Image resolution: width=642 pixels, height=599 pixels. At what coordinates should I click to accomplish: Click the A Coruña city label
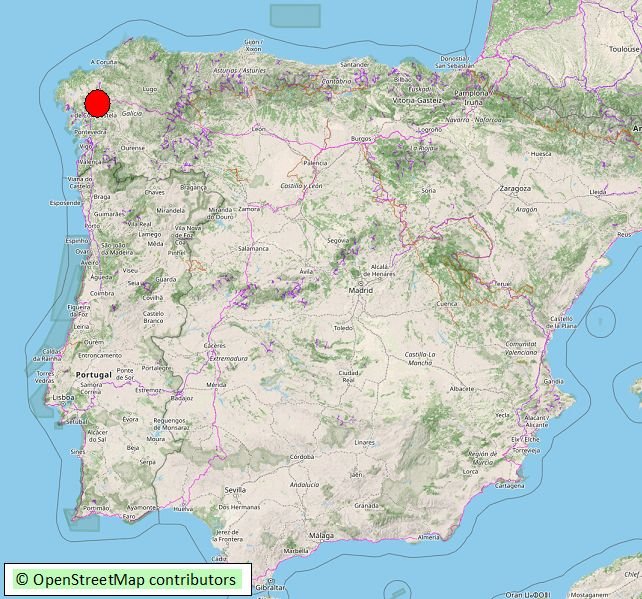coord(104,62)
